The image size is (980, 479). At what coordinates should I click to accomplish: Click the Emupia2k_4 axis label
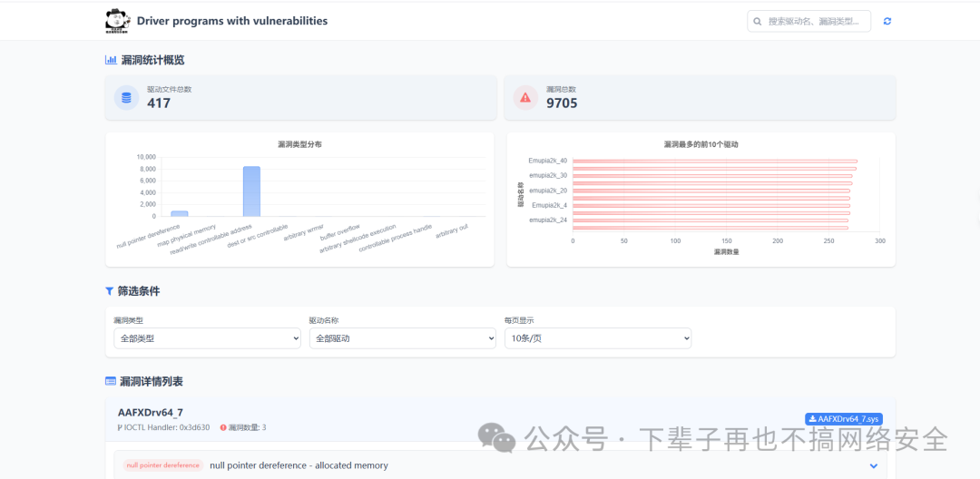[550, 205]
